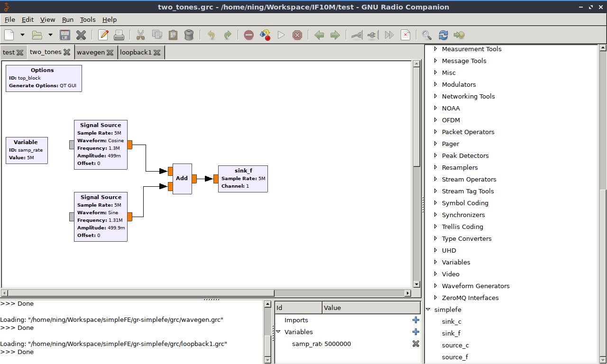This screenshot has height=364, width=607.
Task: Select source_f in the simplefe block list
Action: (455, 357)
